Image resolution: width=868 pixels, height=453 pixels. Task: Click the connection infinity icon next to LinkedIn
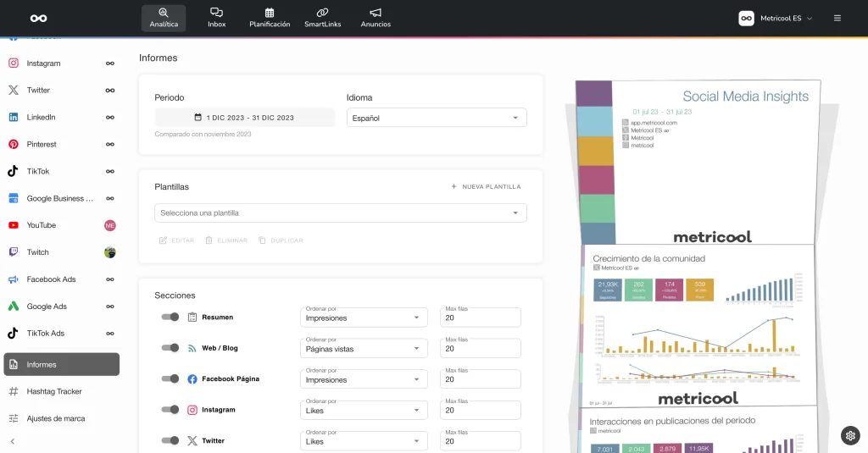click(110, 117)
